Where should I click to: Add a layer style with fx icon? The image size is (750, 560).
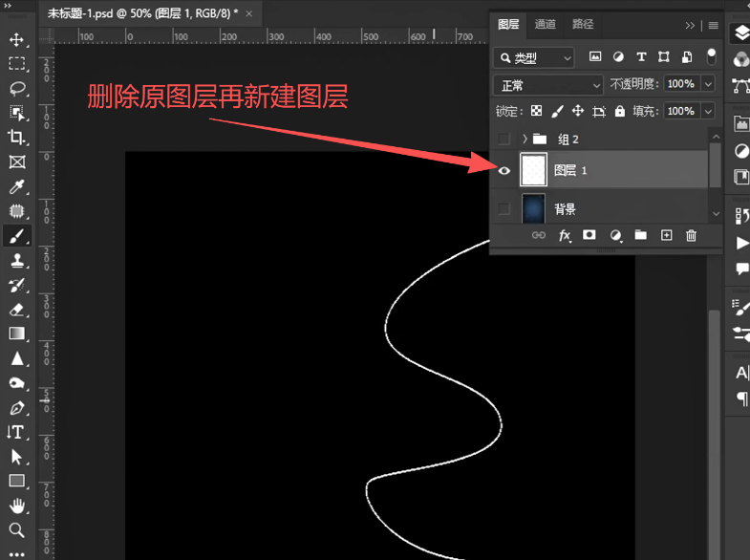[x=565, y=235]
